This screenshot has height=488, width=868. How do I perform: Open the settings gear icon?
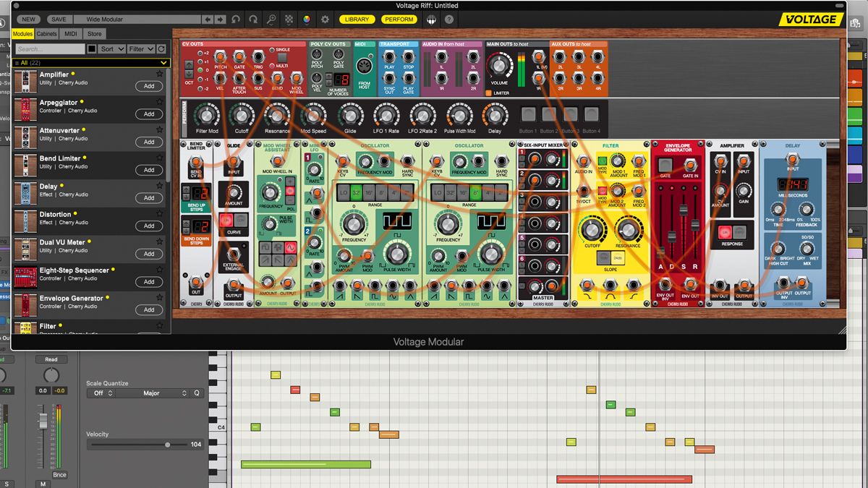[325, 20]
